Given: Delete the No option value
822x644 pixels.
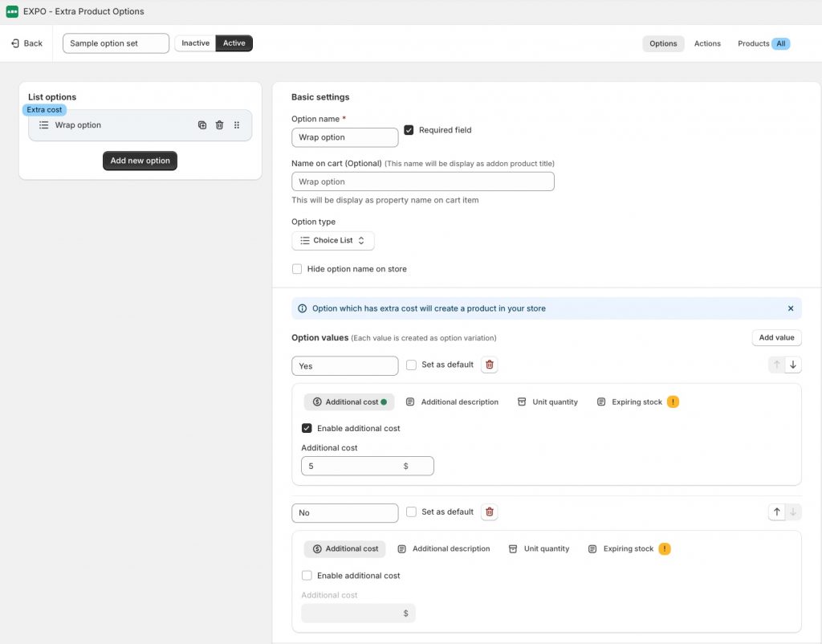Looking at the screenshot, I should pos(489,512).
